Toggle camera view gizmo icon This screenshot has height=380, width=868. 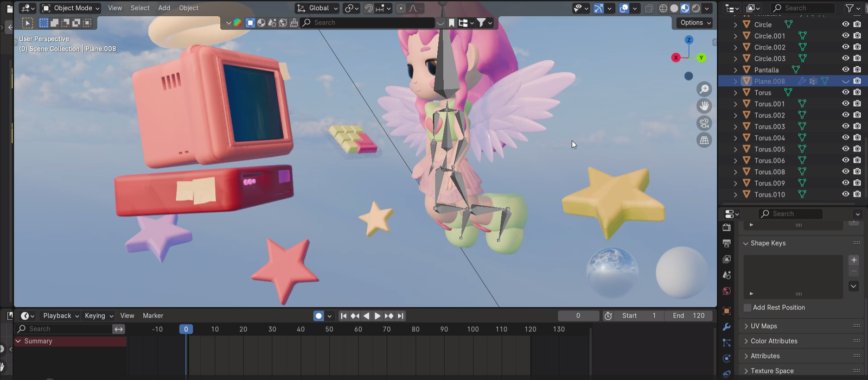coord(704,123)
